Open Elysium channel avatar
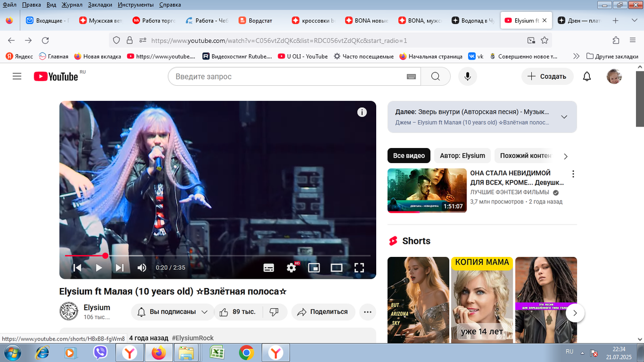 click(x=69, y=312)
